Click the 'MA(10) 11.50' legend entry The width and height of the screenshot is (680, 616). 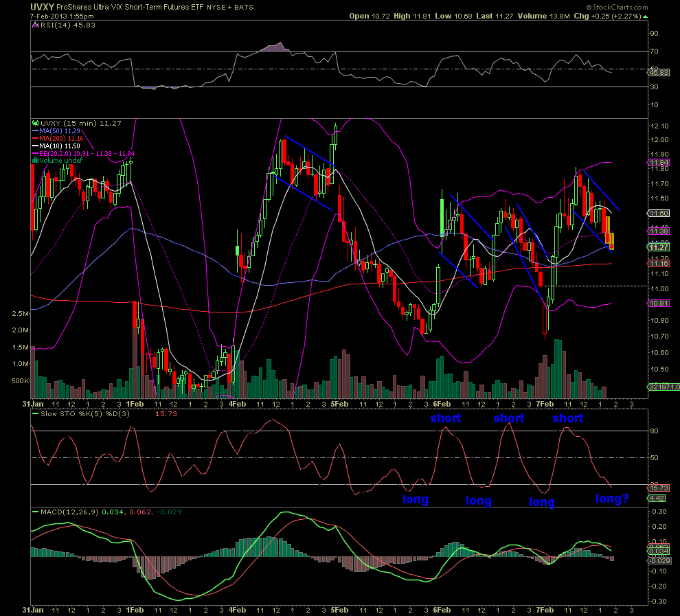56,146
